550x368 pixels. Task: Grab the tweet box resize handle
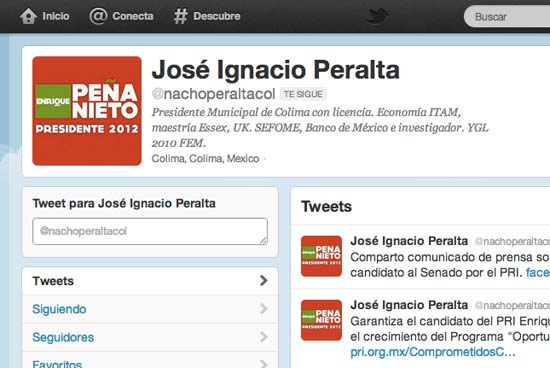point(263,240)
